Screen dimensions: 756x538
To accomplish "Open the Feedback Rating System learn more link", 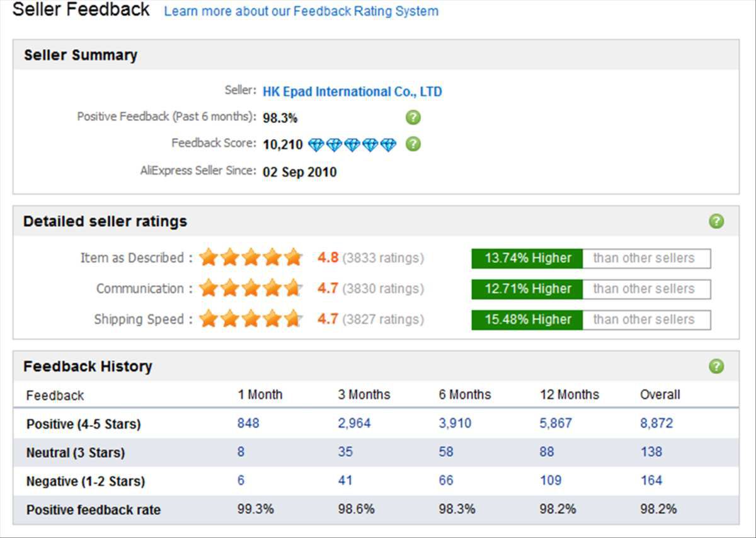I will 301,11.
